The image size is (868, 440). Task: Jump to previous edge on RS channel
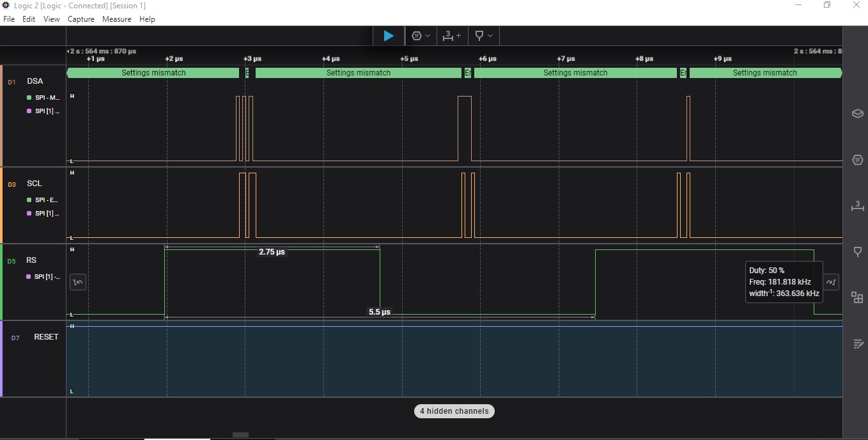pyautogui.click(x=78, y=281)
